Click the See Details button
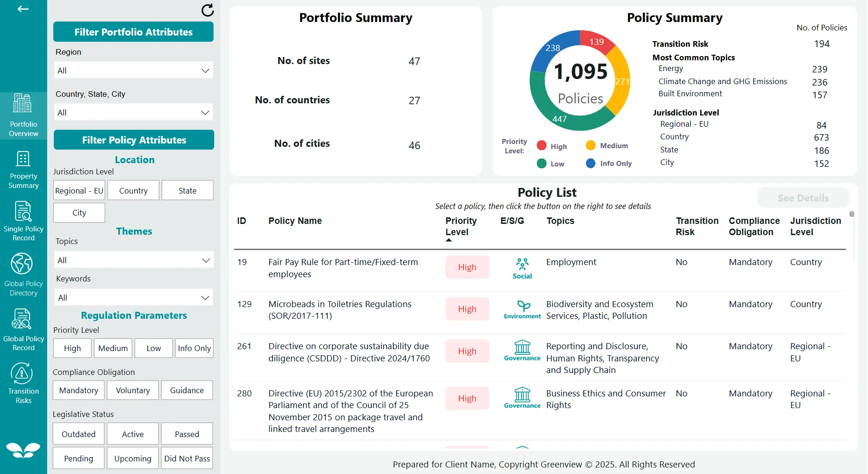Screen dimensions: 868x474 pos(803,198)
